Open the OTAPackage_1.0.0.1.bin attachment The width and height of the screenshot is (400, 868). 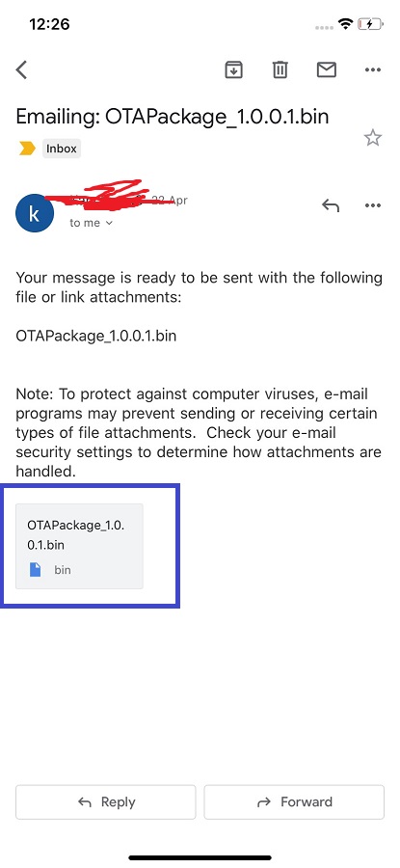point(79,546)
